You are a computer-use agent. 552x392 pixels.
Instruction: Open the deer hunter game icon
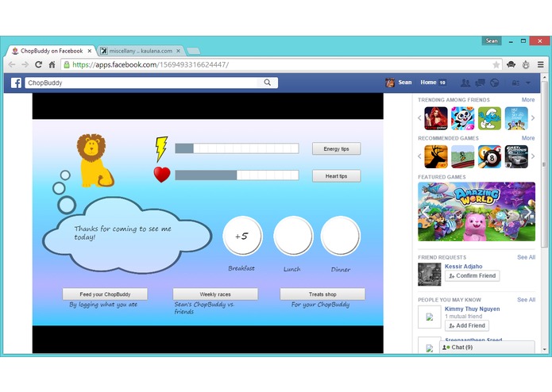[436, 157]
